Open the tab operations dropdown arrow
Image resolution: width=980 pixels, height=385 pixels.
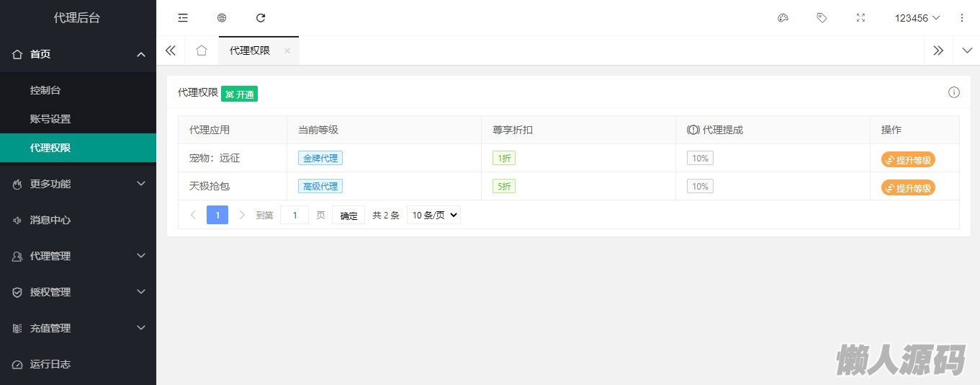[x=967, y=50]
